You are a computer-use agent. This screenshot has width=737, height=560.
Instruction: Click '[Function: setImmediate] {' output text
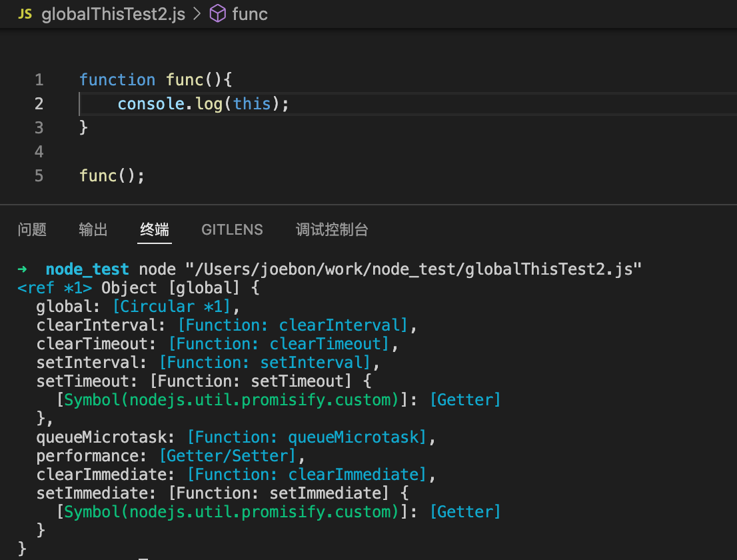[288, 493]
